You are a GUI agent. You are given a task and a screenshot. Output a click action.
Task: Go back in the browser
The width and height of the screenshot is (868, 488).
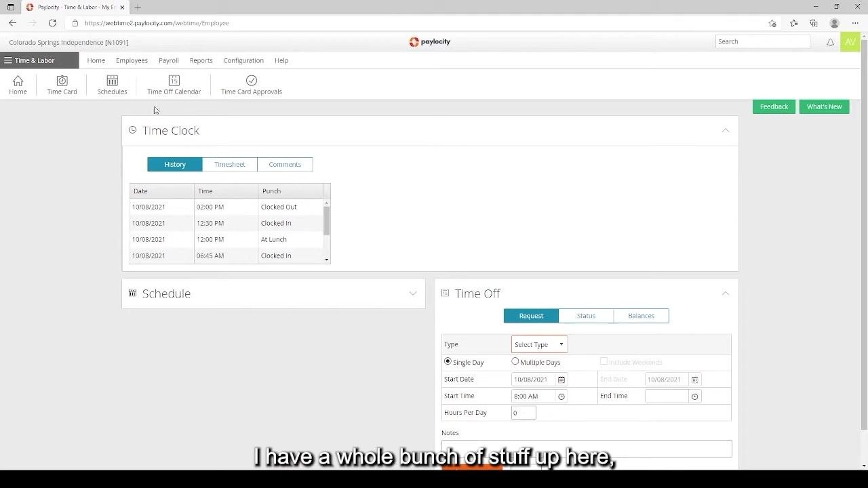pyautogui.click(x=12, y=23)
